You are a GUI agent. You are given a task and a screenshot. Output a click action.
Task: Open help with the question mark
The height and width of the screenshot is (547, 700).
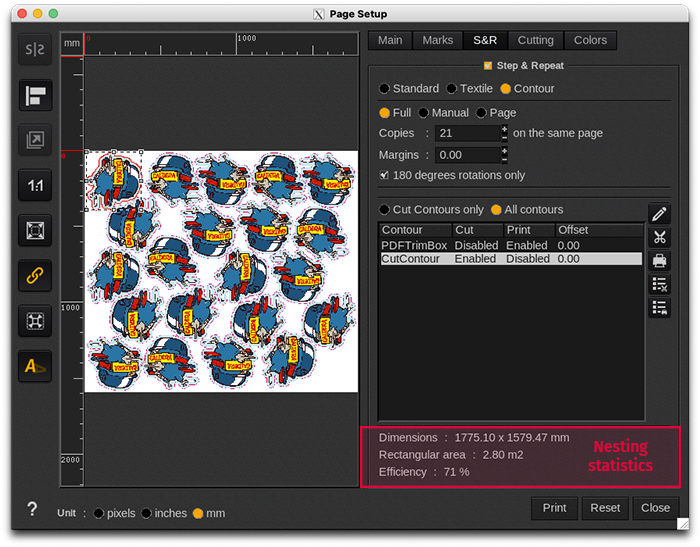[x=32, y=509]
